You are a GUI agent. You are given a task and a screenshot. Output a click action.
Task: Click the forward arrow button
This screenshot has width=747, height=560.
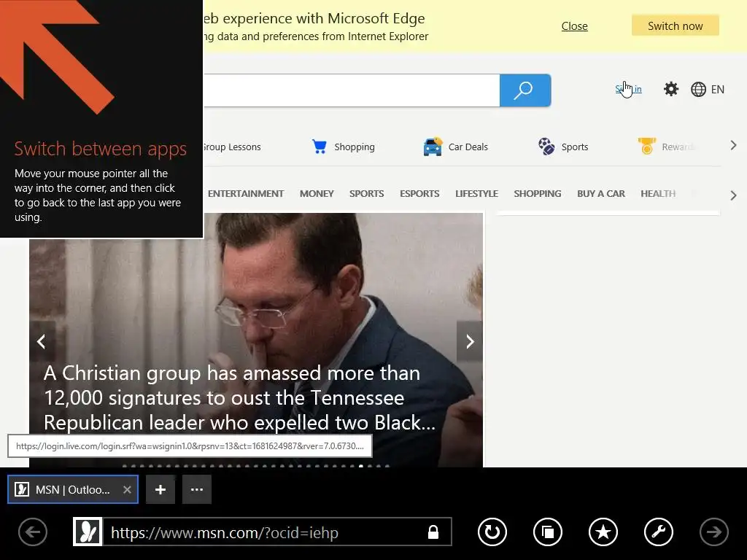713,532
